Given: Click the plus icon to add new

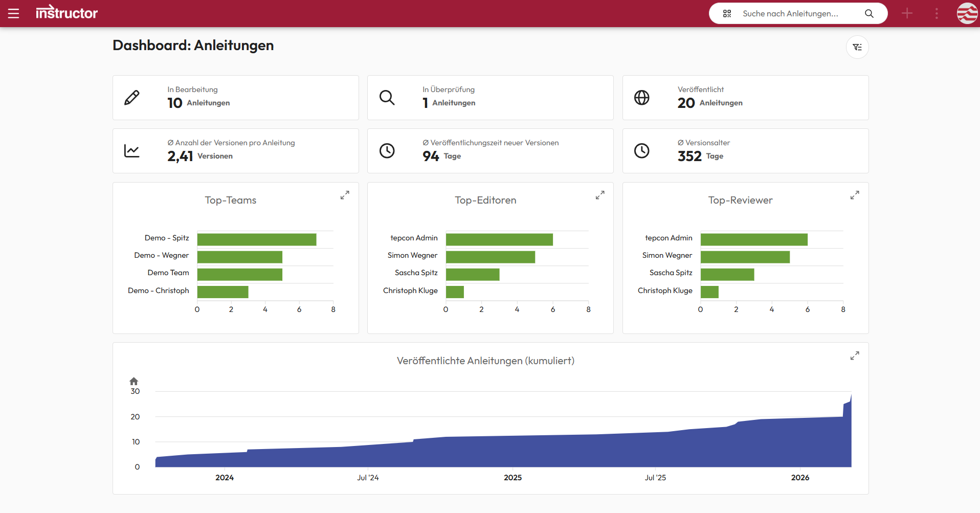Looking at the screenshot, I should pos(907,13).
